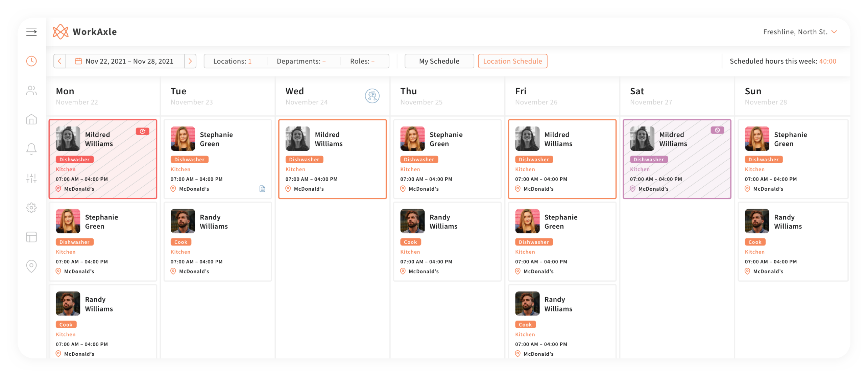Switch to Location Schedule tab
This screenshot has height=376, width=868.
[512, 61]
